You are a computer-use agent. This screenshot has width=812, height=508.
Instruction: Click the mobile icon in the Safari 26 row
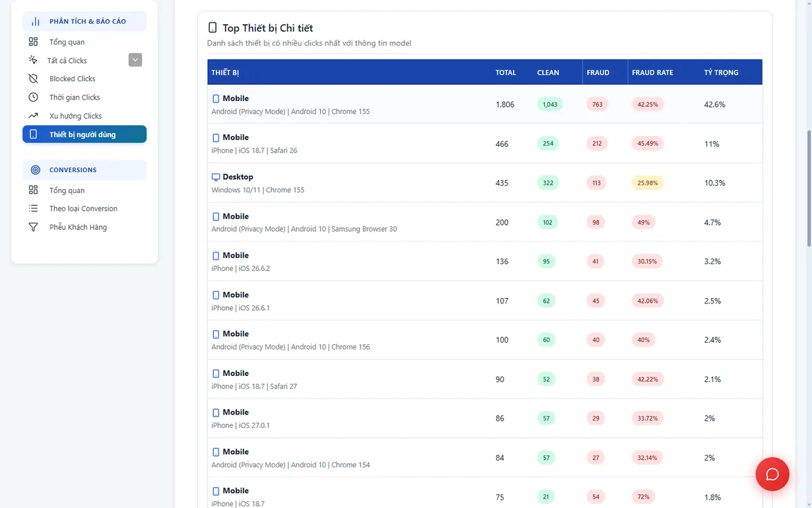[216, 137]
